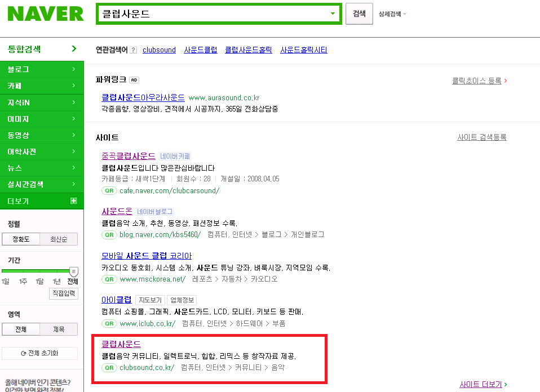Viewport: 540px width, 392px height.
Task: Click the AD badge beside 파워링크
Action: 134,80
